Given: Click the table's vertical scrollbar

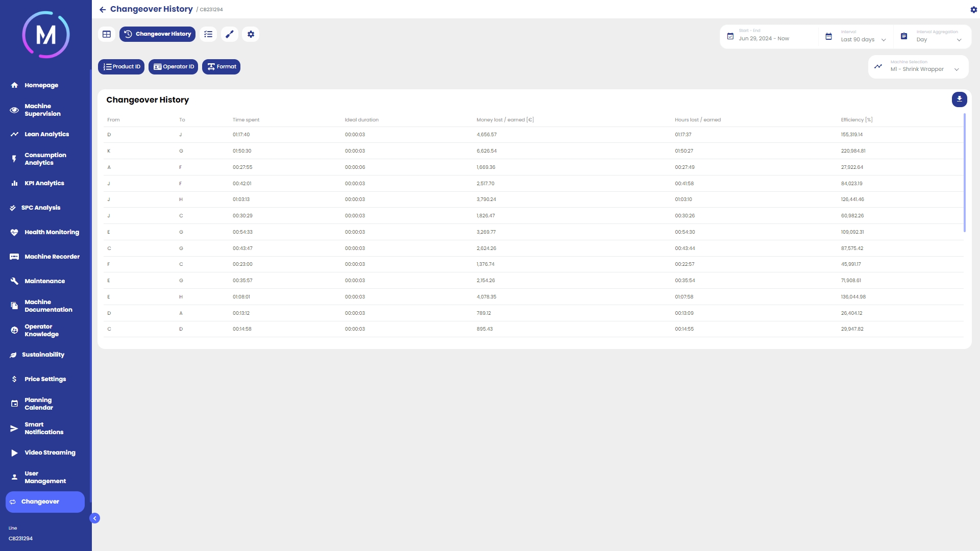Looking at the screenshot, I should tap(964, 172).
